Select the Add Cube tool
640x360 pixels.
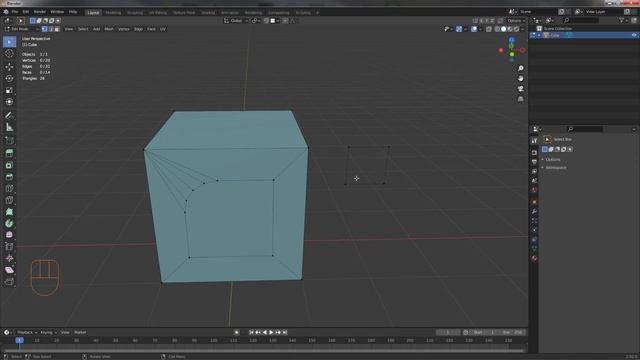point(9,141)
